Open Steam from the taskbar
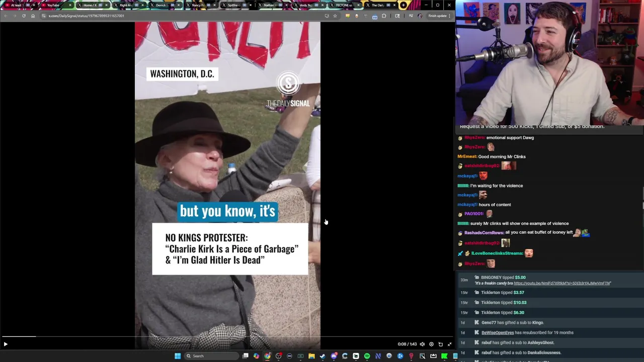644x362 pixels. click(323, 356)
